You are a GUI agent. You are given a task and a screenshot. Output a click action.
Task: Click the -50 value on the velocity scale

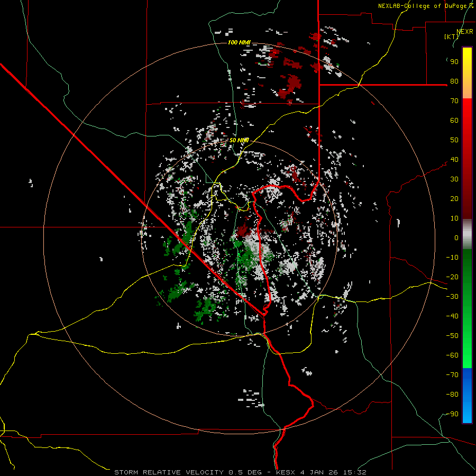pyautogui.click(x=452, y=336)
